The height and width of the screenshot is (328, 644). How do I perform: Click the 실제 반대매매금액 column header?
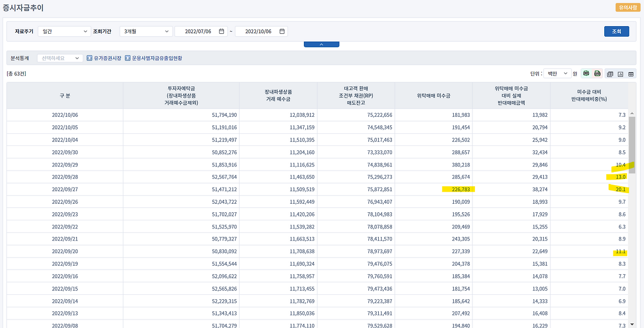point(511,96)
